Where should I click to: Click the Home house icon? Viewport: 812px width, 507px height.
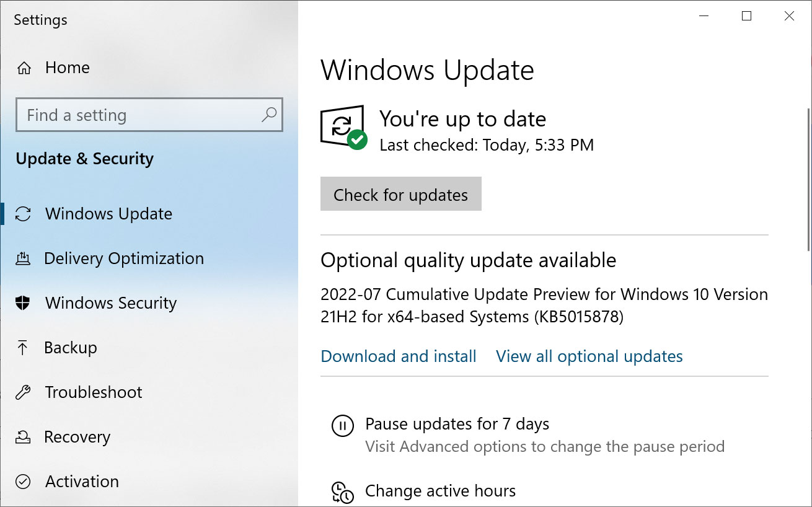click(x=24, y=68)
